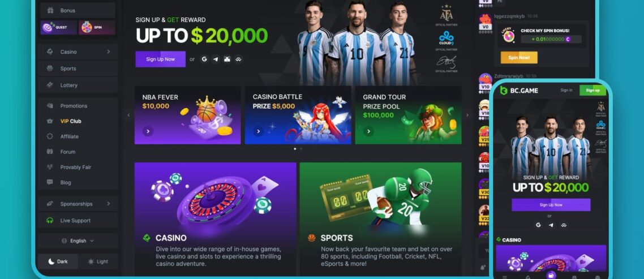The width and height of the screenshot is (644, 279).
Task: Open the Quest icon tile
Action: 58,28
